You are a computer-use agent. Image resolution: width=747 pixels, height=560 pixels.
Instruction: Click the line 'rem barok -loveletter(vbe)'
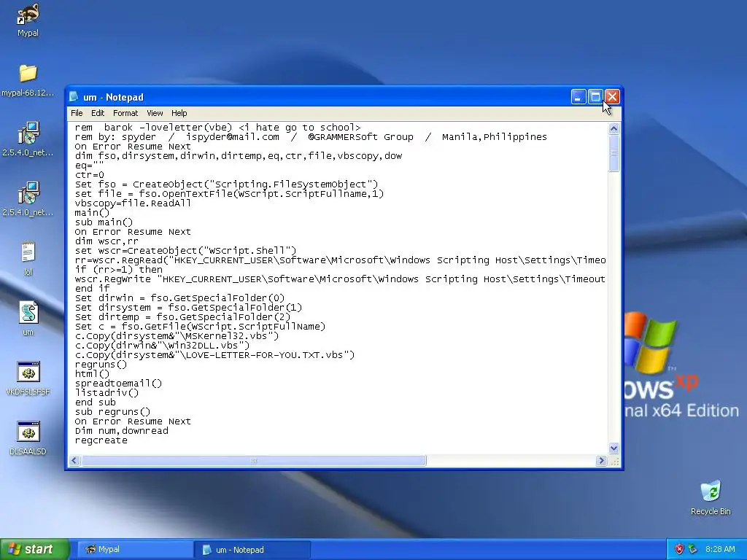[217, 128]
